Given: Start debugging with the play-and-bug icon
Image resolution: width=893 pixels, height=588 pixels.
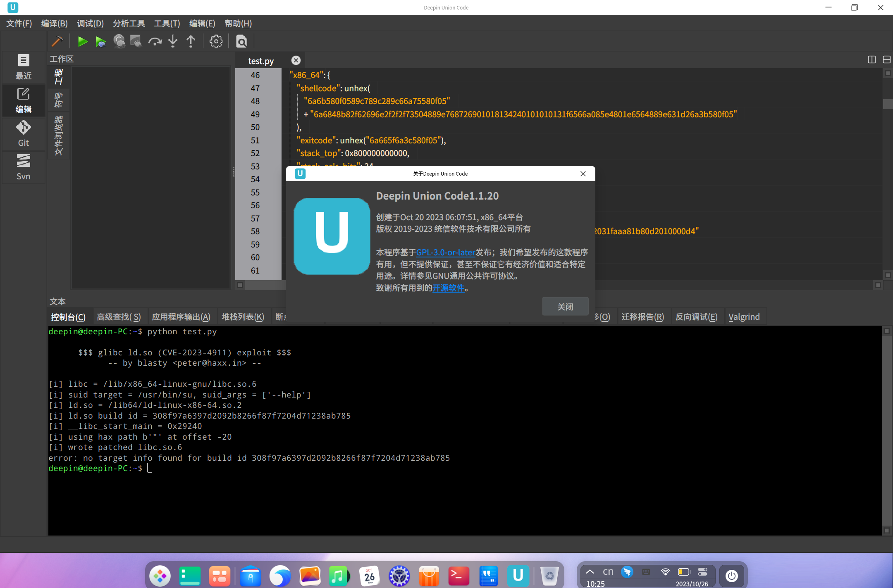Looking at the screenshot, I should [100, 41].
